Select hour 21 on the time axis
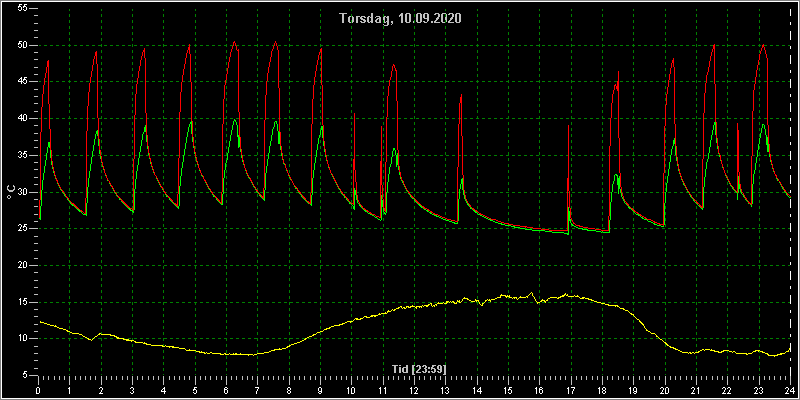This screenshot has height=400, width=800. (x=696, y=391)
